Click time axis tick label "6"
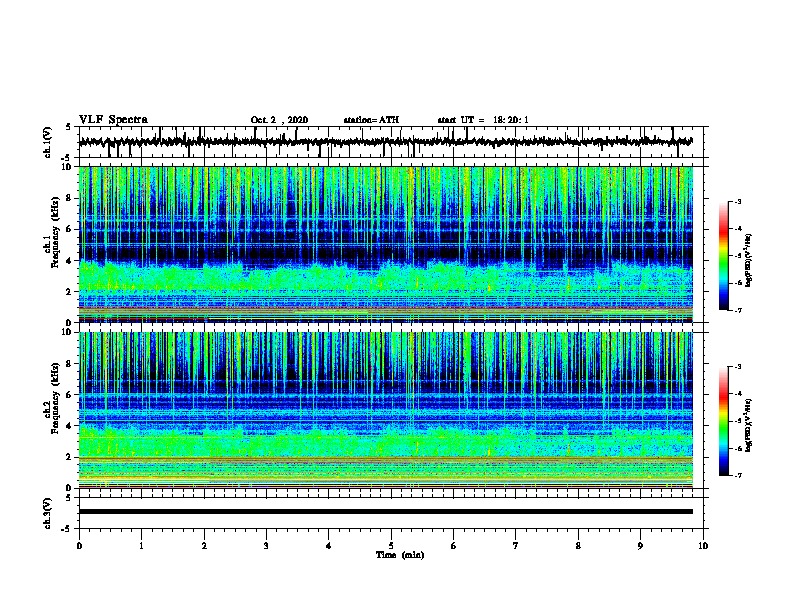Viewport: 792px width, 612px height. click(454, 546)
